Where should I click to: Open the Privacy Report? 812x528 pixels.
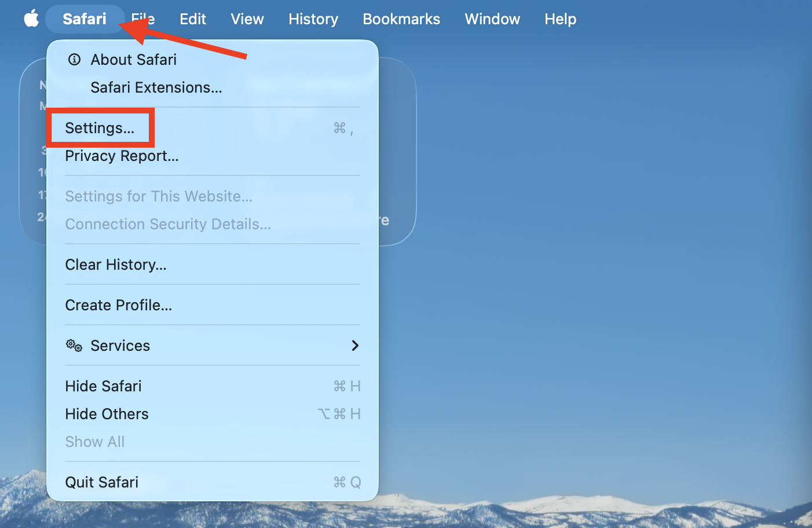click(122, 155)
